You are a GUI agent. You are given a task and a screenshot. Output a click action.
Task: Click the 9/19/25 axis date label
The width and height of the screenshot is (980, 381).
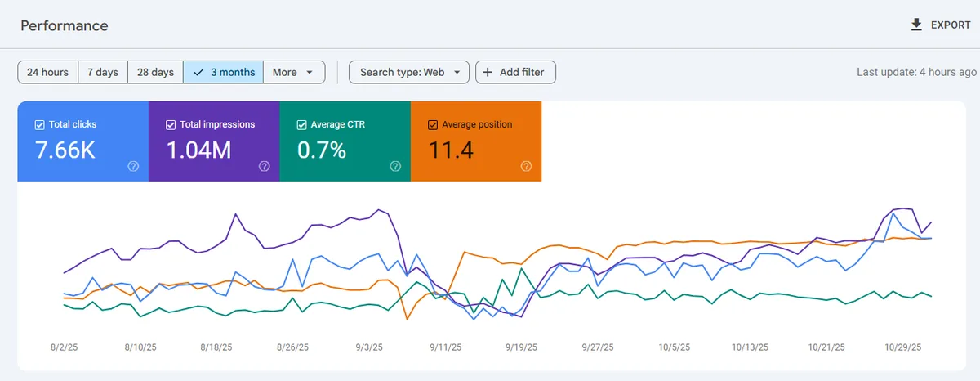coord(521,347)
